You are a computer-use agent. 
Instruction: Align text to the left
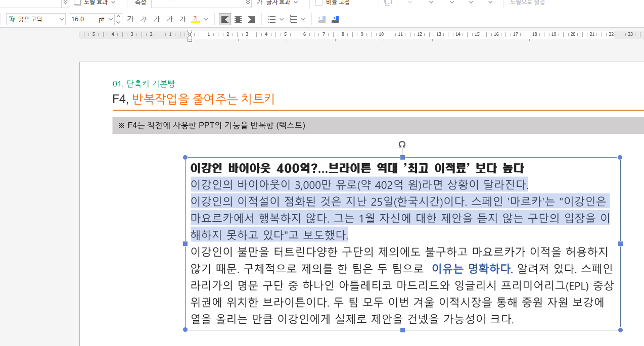point(225,19)
